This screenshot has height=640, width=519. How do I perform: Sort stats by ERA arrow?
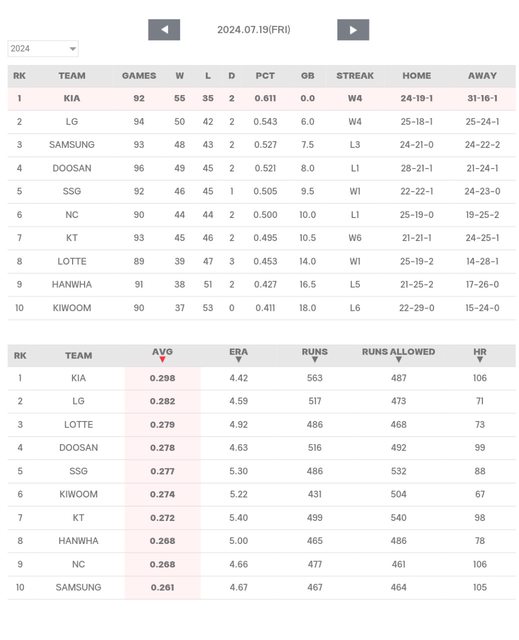[239, 360]
